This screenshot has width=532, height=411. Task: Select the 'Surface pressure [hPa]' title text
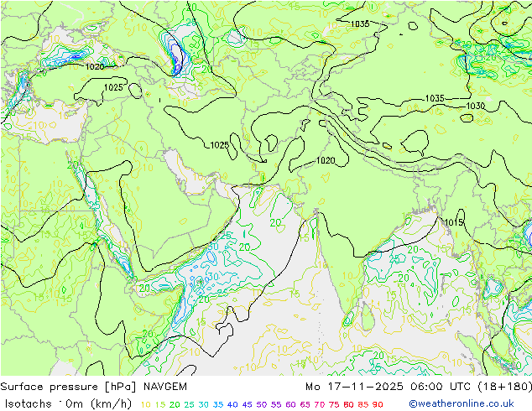(69, 387)
